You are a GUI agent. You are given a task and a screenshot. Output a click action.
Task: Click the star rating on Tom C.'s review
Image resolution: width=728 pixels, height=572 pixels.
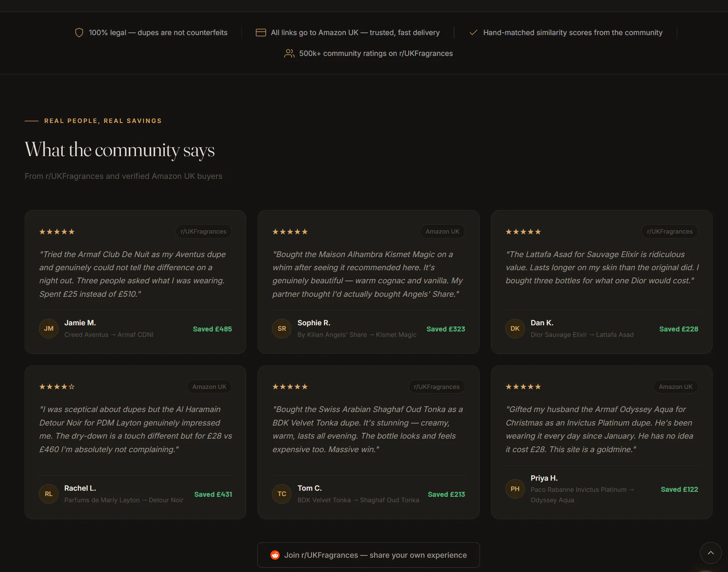pyautogui.click(x=290, y=387)
